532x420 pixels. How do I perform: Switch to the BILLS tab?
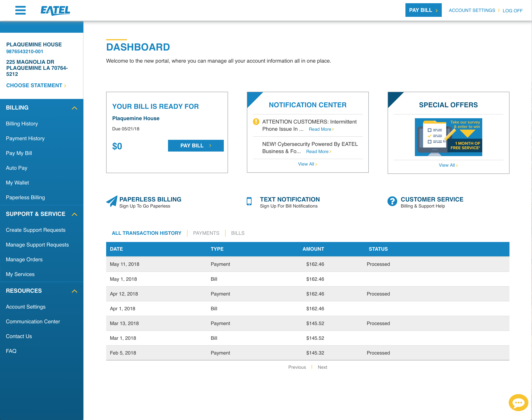click(x=237, y=233)
